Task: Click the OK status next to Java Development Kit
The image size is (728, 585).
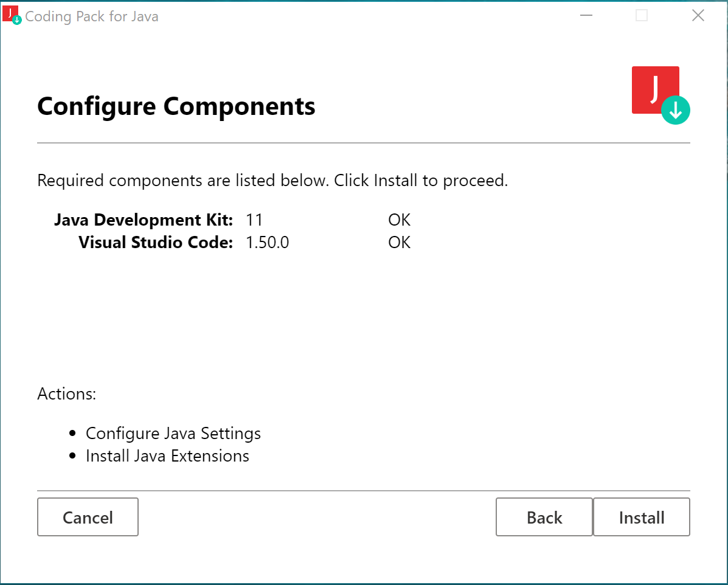Action: coord(399,220)
